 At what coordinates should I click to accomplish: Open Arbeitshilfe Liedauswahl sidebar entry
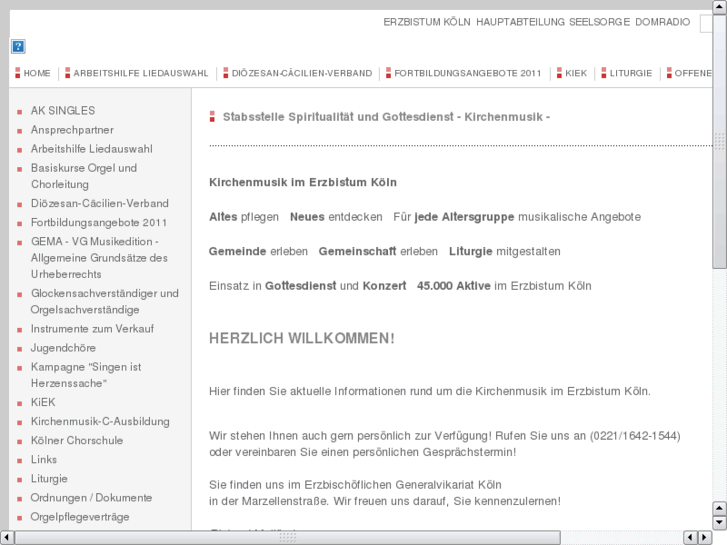(92, 149)
